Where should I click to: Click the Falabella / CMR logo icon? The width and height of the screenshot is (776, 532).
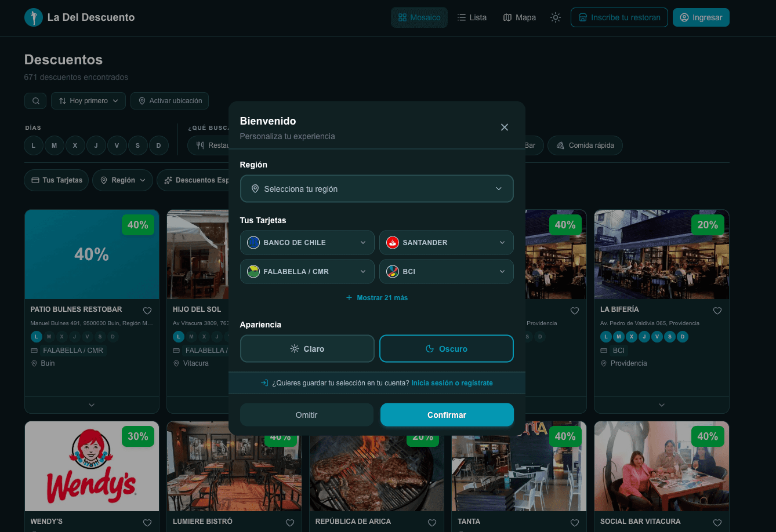(x=253, y=272)
